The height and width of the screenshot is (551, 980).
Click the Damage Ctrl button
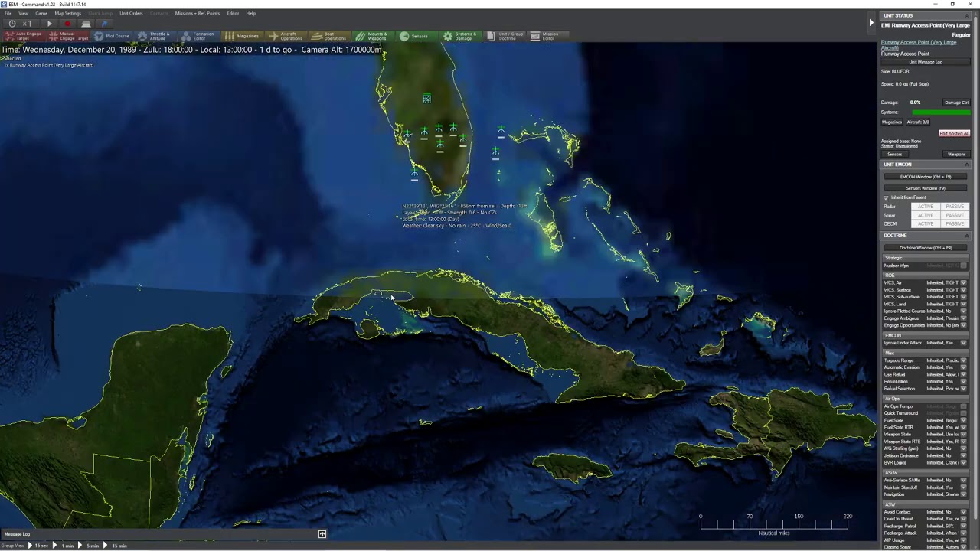[x=956, y=103]
